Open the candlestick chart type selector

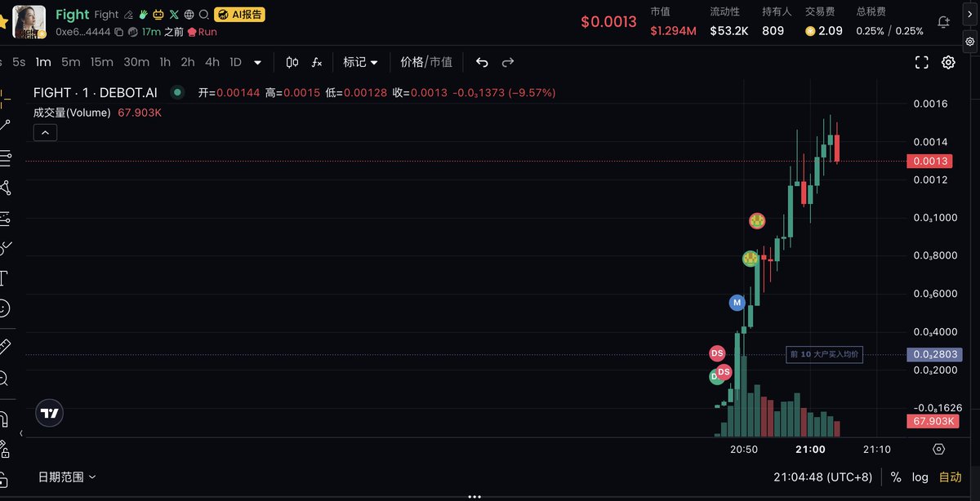pos(292,62)
